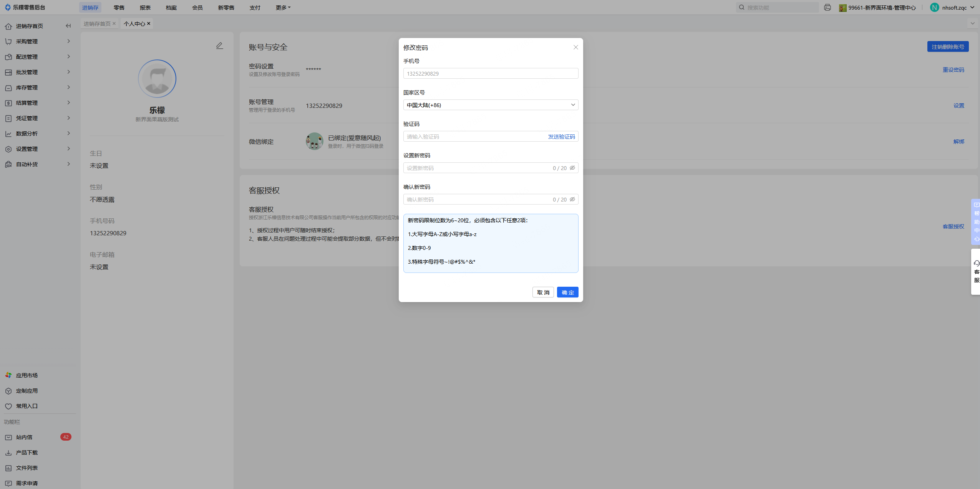Viewport: 980px width, 489px height.
Task: Click the printer icon in top bar
Action: click(x=827, y=8)
